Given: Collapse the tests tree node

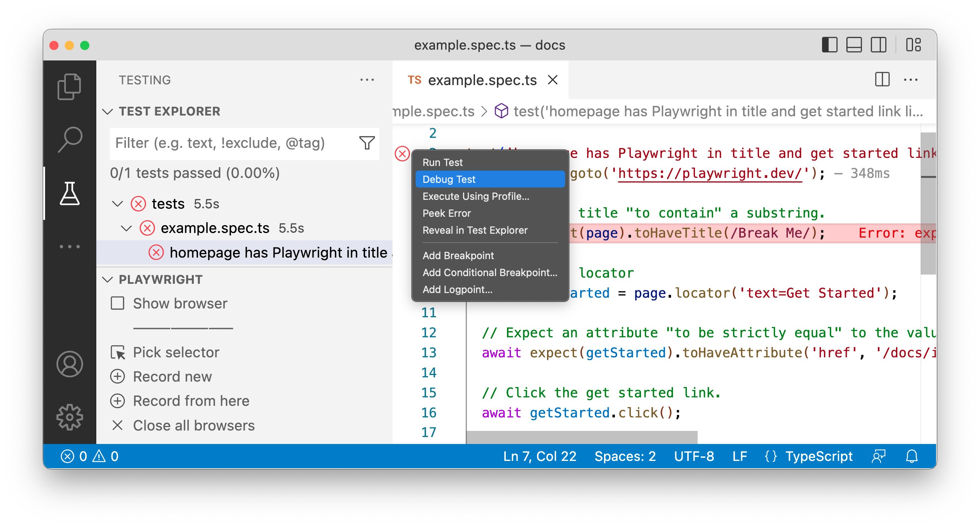Looking at the screenshot, I should point(117,204).
